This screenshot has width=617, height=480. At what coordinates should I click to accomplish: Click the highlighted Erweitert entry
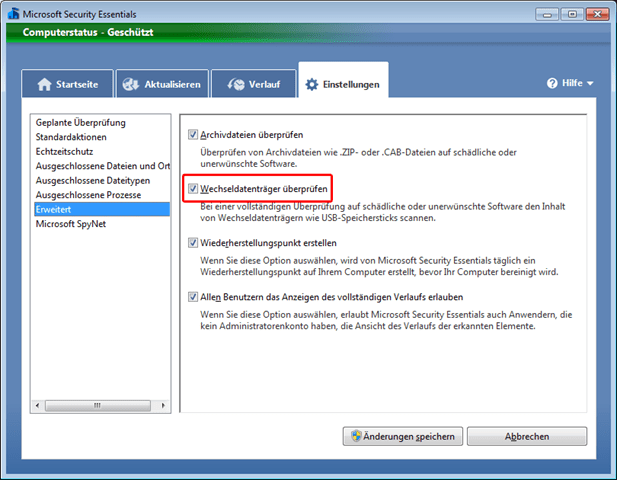pyautogui.click(x=102, y=209)
